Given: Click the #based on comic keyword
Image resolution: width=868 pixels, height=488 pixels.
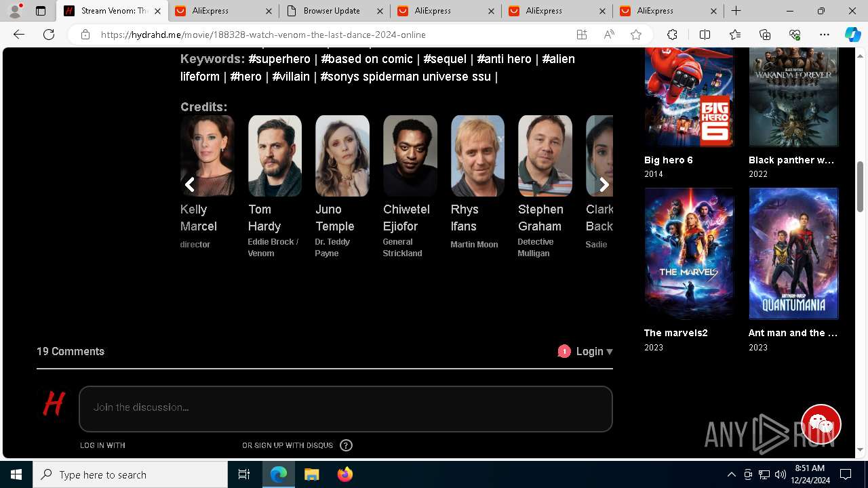Looking at the screenshot, I should coord(367,59).
